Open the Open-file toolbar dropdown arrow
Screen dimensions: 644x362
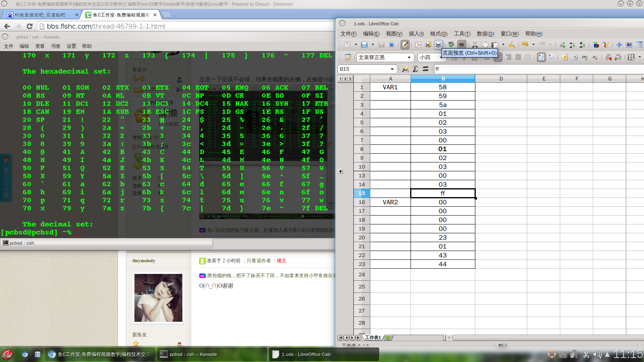(x=373, y=45)
